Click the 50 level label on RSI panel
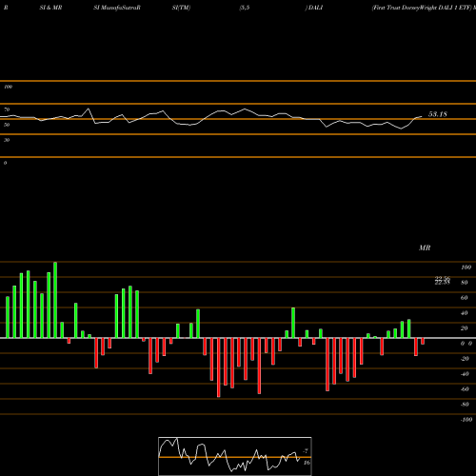 (x=7, y=125)
